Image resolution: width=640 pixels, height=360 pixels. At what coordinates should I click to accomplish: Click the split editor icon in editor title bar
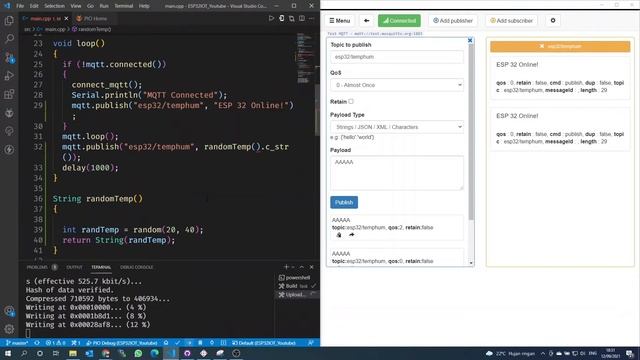point(302,18)
